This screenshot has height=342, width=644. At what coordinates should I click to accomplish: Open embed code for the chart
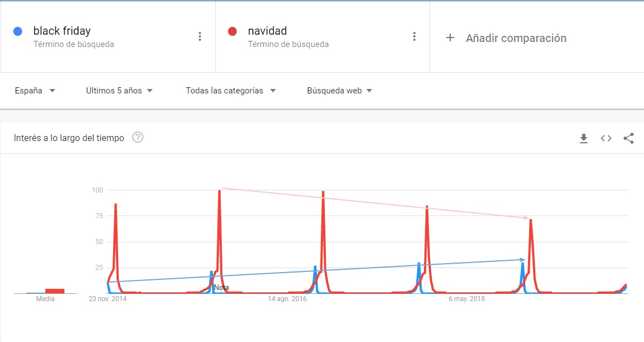pos(606,138)
